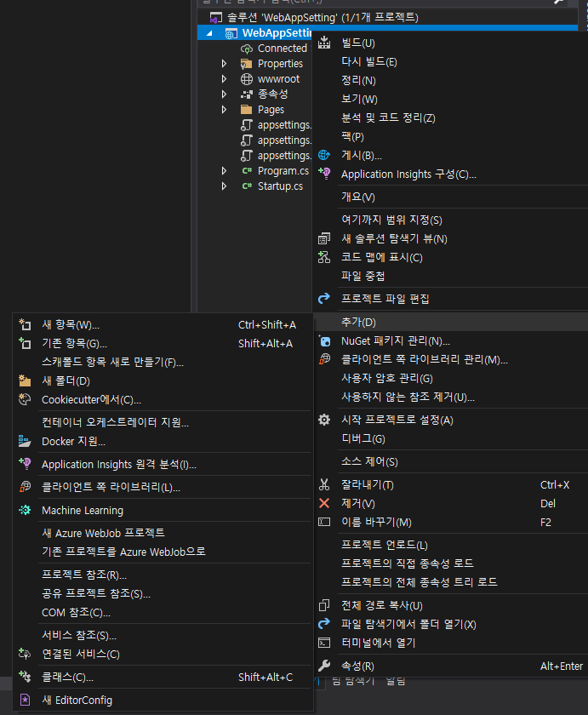The image size is (588, 715).
Task: Expand the Properties folder node
Action: (224, 63)
